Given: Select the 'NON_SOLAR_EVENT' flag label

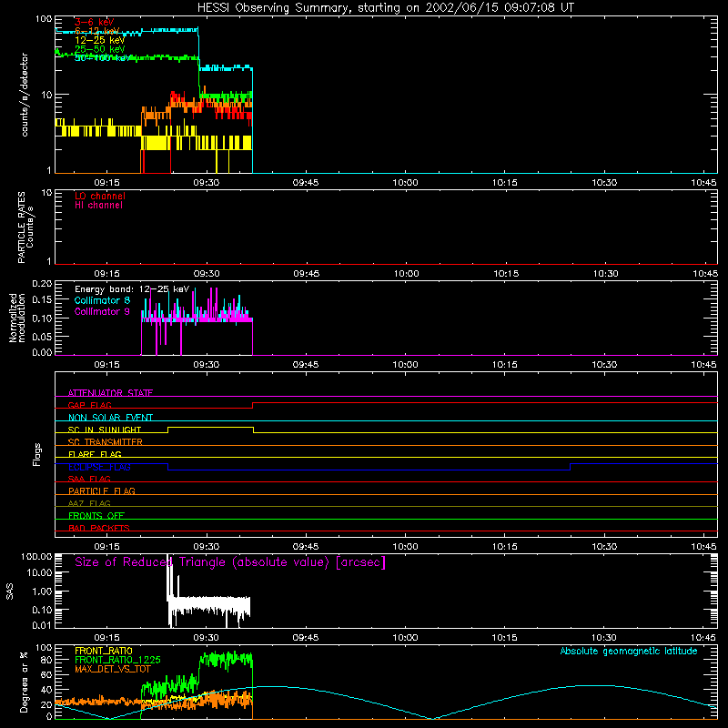Looking at the screenshot, I should [x=110, y=418].
